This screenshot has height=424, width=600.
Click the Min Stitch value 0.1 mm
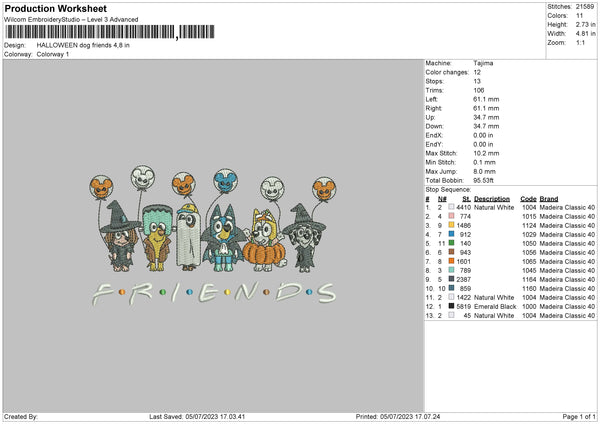[x=484, y=162]
